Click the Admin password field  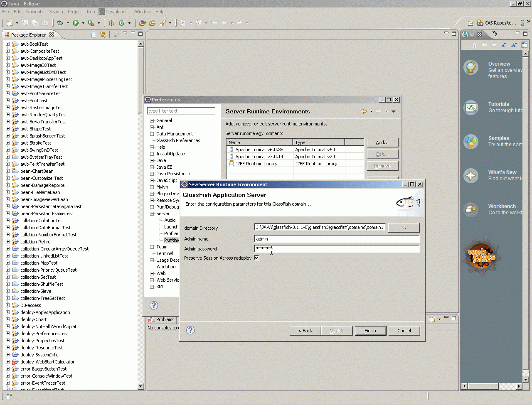[337, 248]
